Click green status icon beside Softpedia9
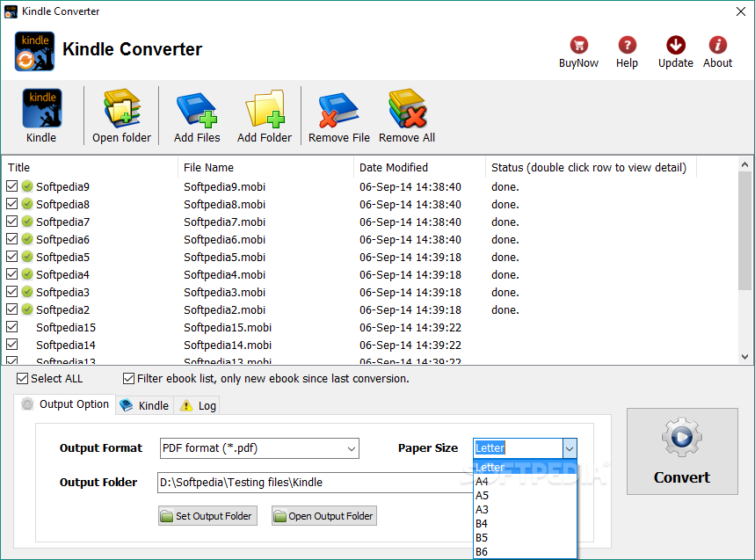The width and height of the screenshot is (755, 560). pos(27,186)
